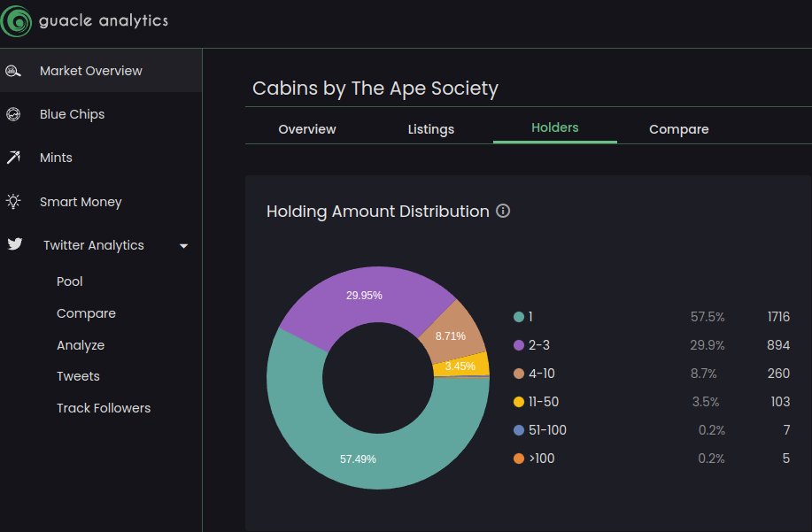This screenshot has height=532, width=812.
Task: Toggle tan legend dot for 4-10
Action: coord(518,374)
